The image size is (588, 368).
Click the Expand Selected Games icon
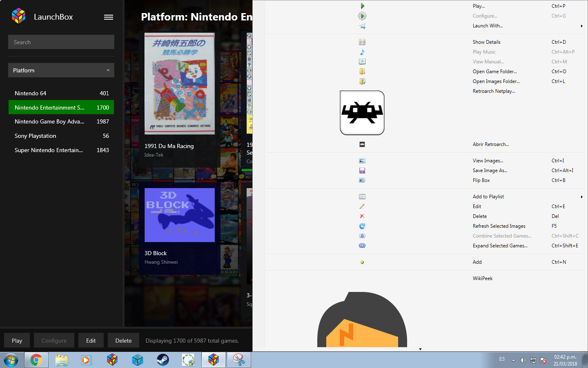click(362, 246)
